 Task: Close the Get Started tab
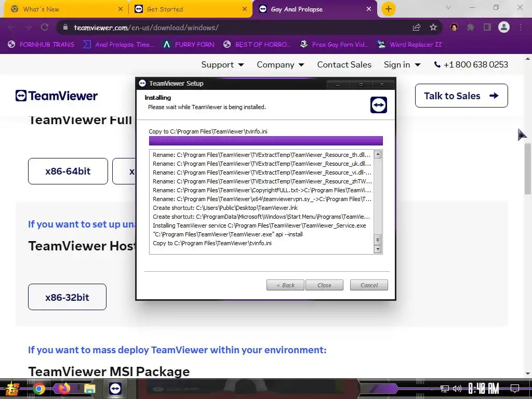245,9
